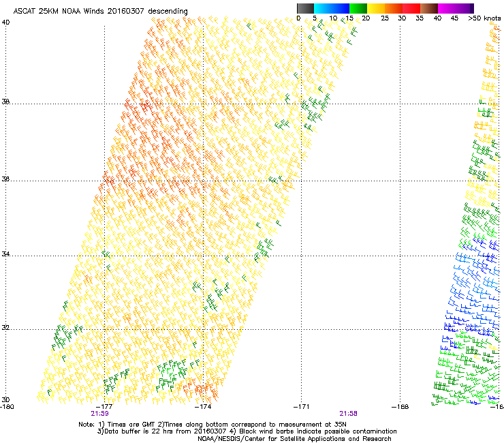Click the '-174' longitude label
Image resolution: width=504 pixels, height=443 pixels.
pyautogui.click(x=203, y=407)
